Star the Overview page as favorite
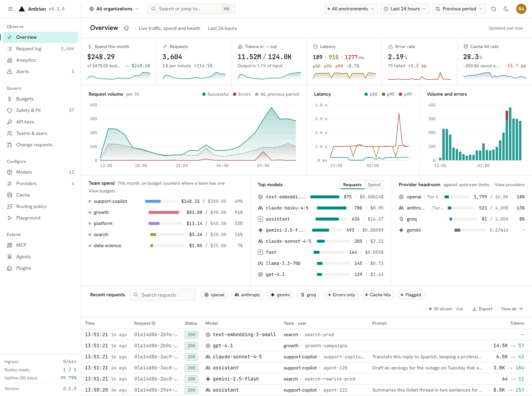This screenshot has height=396, width=532. point(126,28)
